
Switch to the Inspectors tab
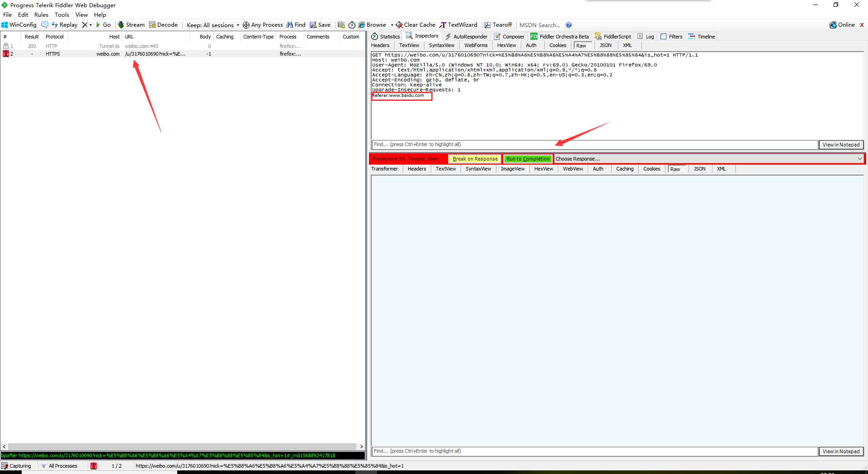click(x=422, y=36)
